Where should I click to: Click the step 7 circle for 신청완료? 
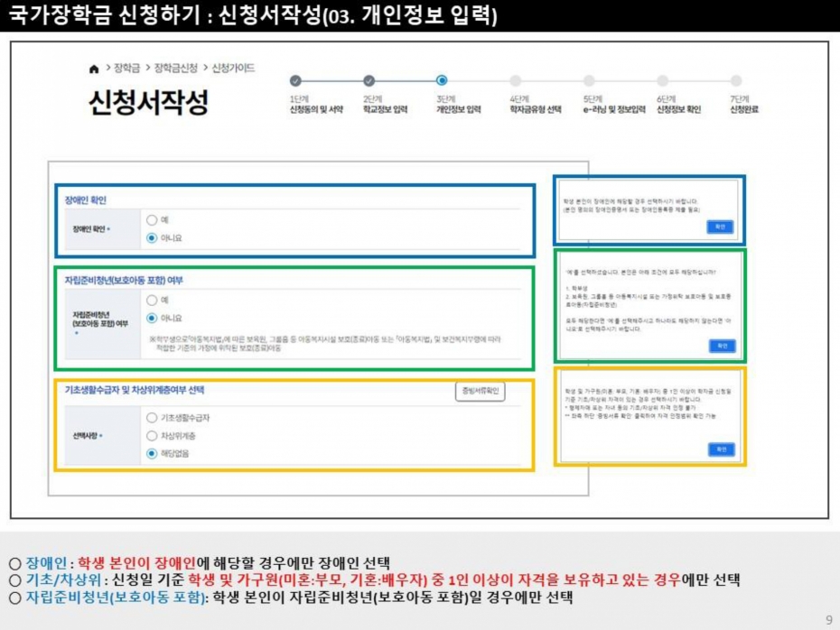(x=735, y=81)
